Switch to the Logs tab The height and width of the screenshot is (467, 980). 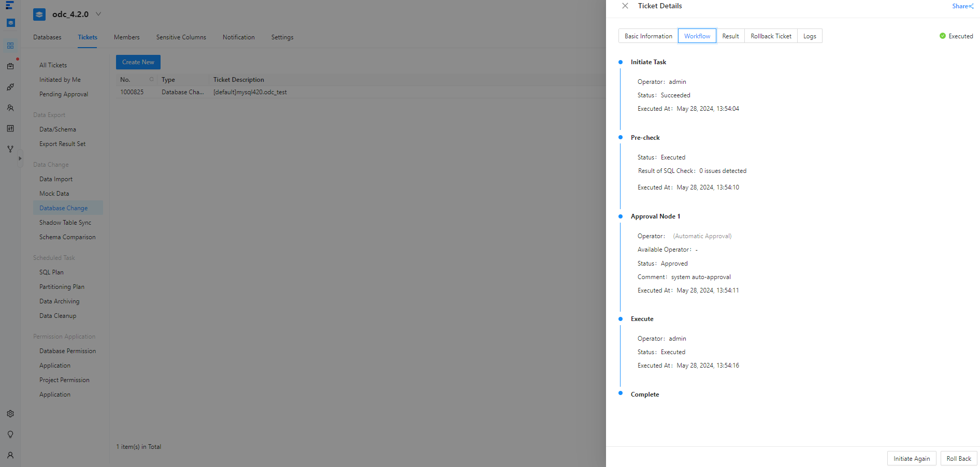[810, 36]
